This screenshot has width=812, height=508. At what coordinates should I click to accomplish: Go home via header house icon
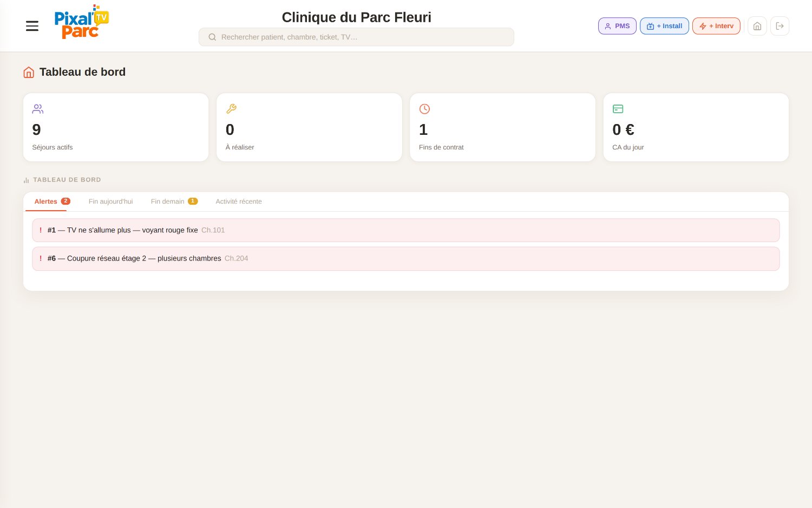757,26
